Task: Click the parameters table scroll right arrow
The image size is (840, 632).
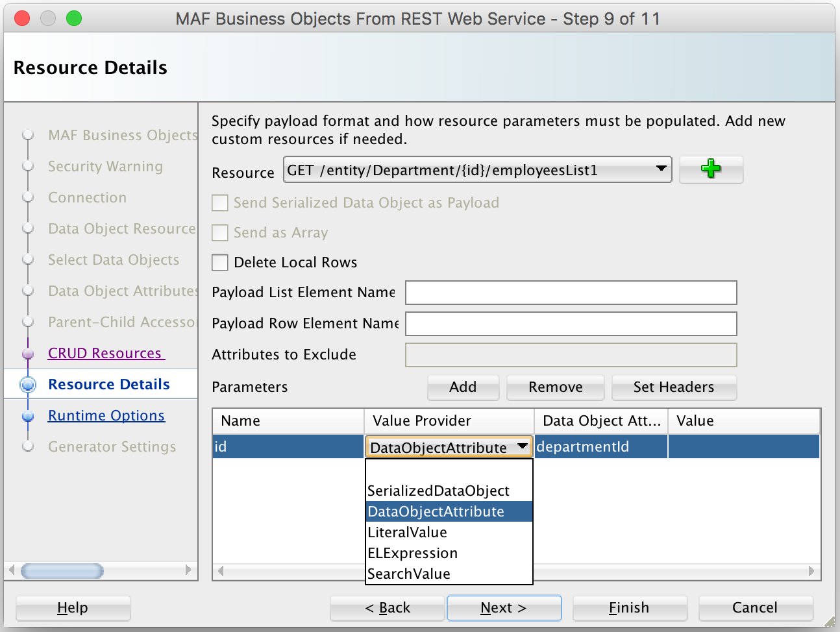Action: pyautogui.click(x=811, y=571)
